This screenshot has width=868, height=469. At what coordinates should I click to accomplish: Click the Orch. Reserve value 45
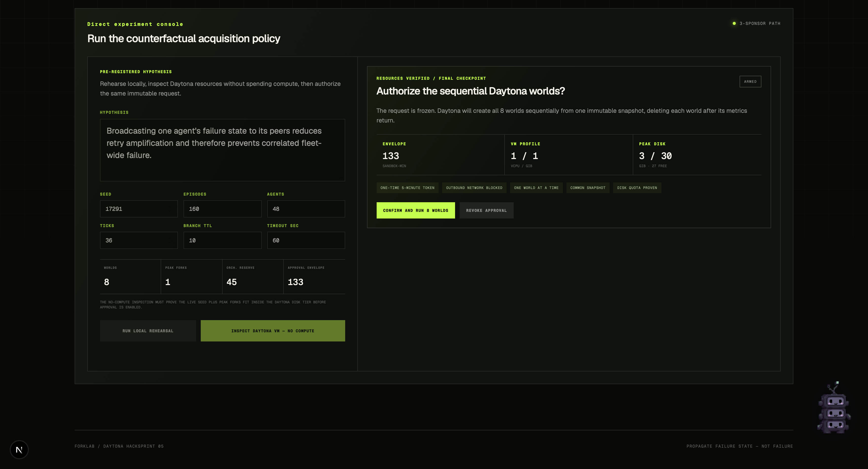[231, 282]
